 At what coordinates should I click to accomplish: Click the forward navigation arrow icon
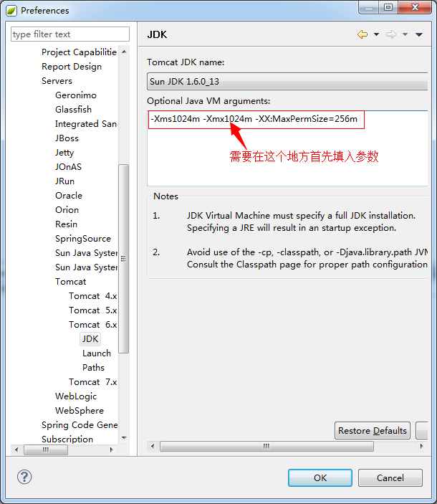[x=390, y=34]
